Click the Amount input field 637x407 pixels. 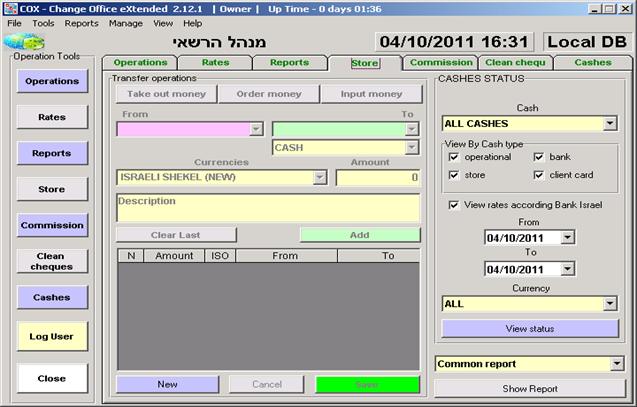point(377,177)
